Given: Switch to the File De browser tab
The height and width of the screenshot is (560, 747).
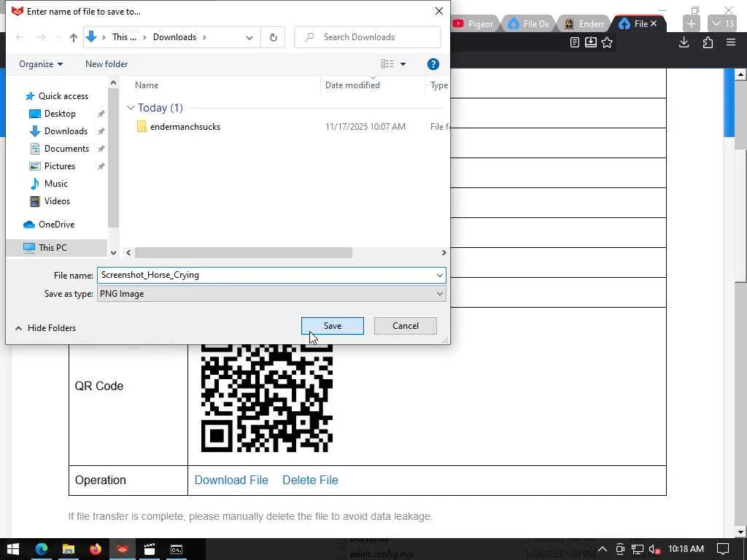Looking at the screenshot, I should (x=529, y=24).
